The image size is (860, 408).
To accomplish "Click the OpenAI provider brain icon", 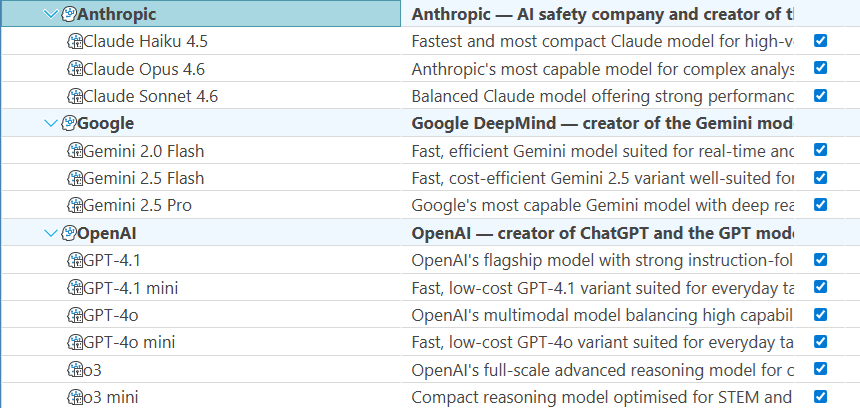I will coord(69,233).
